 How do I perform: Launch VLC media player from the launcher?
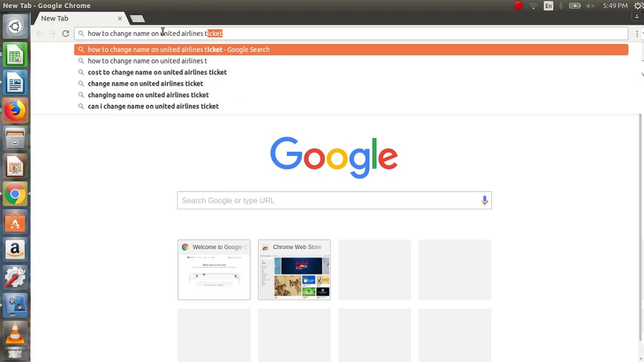15,332
